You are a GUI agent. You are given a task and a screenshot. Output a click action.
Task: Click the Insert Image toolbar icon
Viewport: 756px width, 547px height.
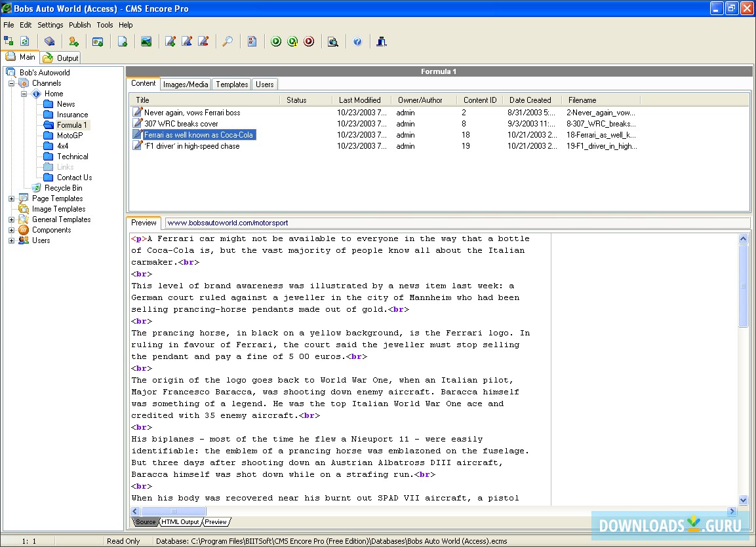point(146,41)
